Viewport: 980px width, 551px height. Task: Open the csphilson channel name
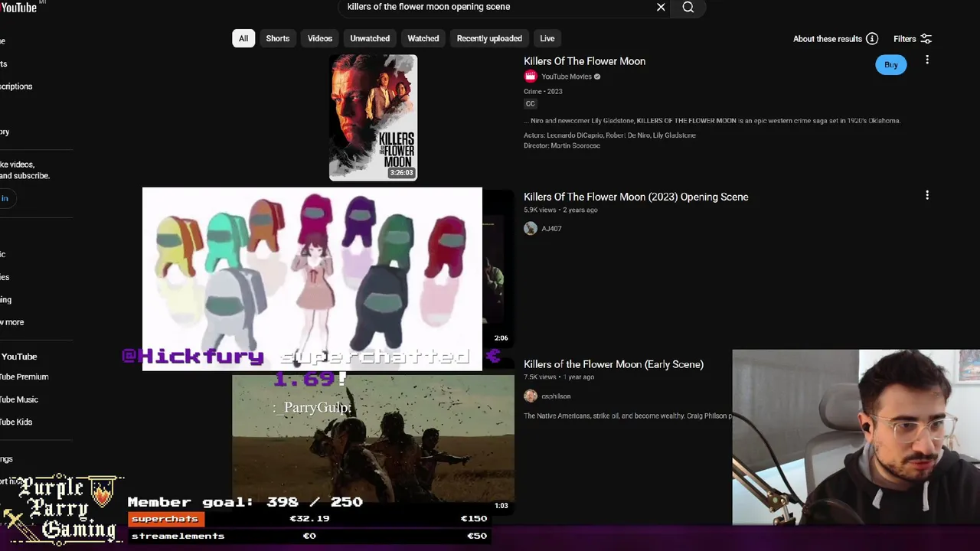[x=556, y=396]
